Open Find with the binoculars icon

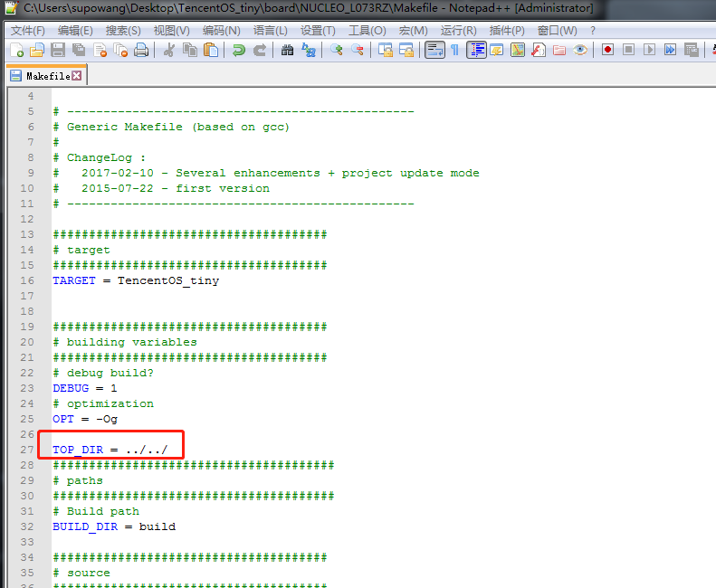tap(288, 51)
